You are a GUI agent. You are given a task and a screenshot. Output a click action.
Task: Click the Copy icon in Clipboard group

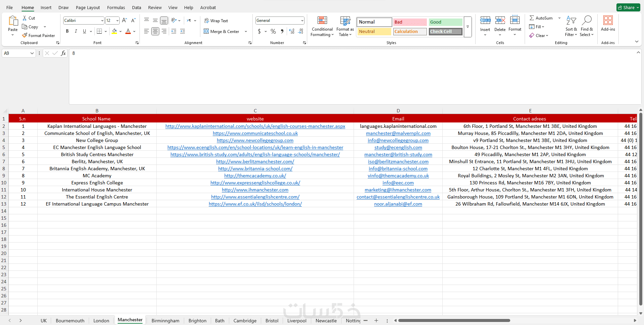tap(25, 27)
